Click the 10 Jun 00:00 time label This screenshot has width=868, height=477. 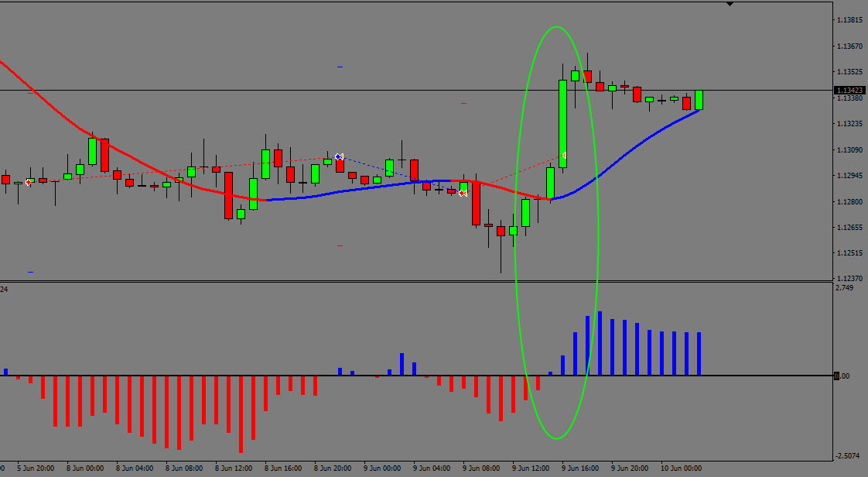679,468
